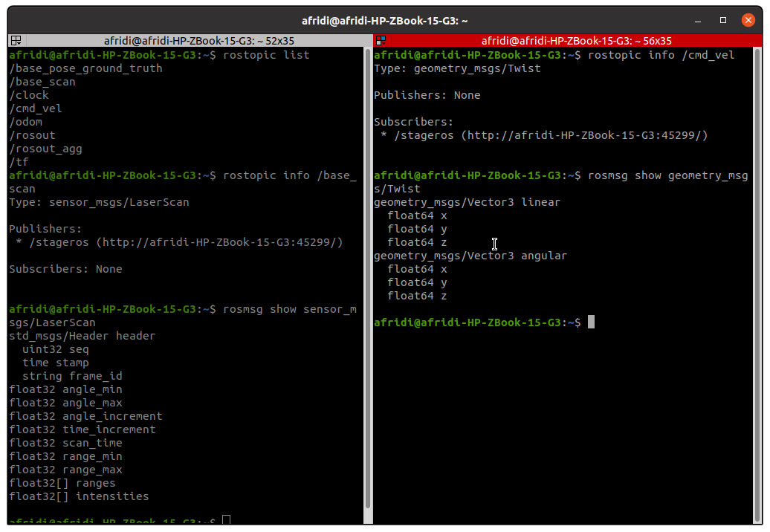Viewport: 770px width, 532px height.
Task: Minimize the Terminator window
Action: click(698, 21)
